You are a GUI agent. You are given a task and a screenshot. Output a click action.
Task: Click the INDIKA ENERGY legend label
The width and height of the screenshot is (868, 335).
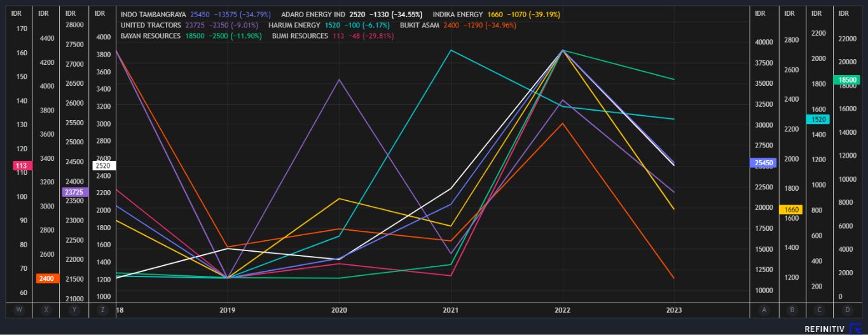(458, 14)
